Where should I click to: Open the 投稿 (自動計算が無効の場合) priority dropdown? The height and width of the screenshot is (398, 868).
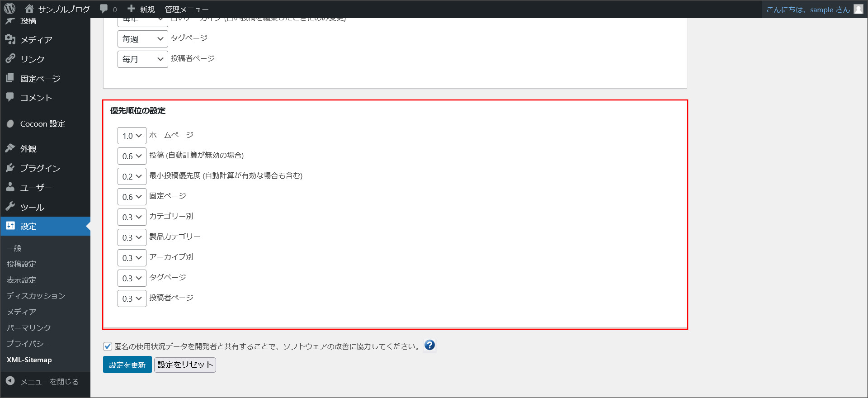[132, 156]
